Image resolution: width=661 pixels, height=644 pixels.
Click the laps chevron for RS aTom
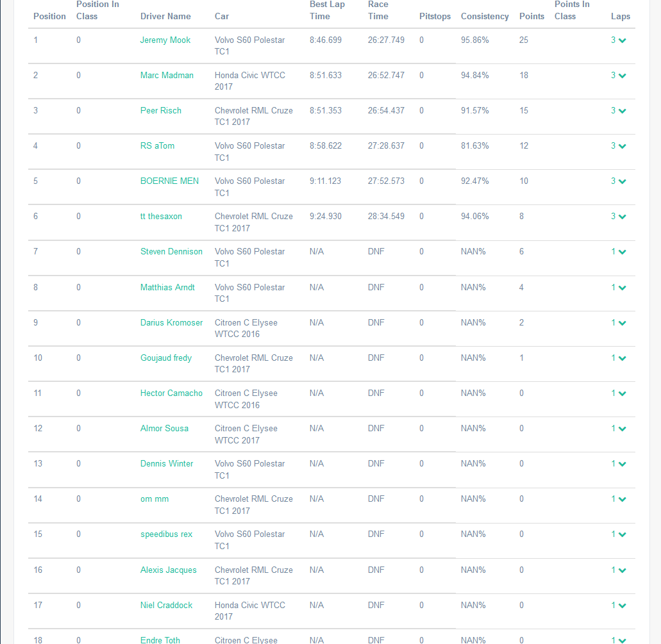tap(622, 146)
